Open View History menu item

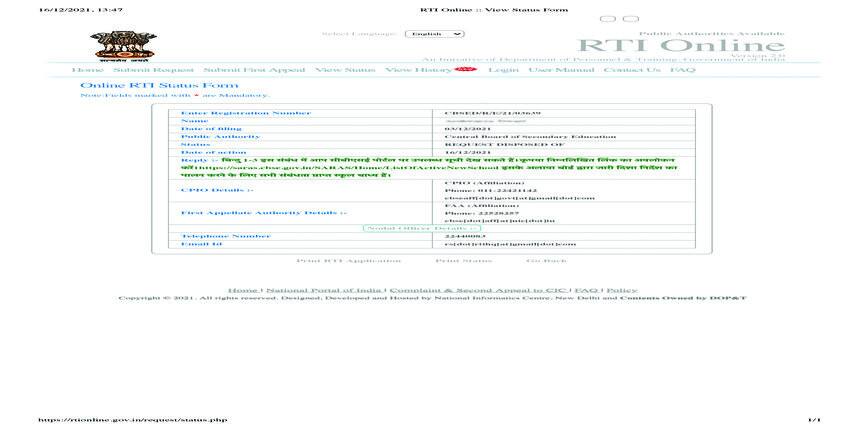click(418, 70)
